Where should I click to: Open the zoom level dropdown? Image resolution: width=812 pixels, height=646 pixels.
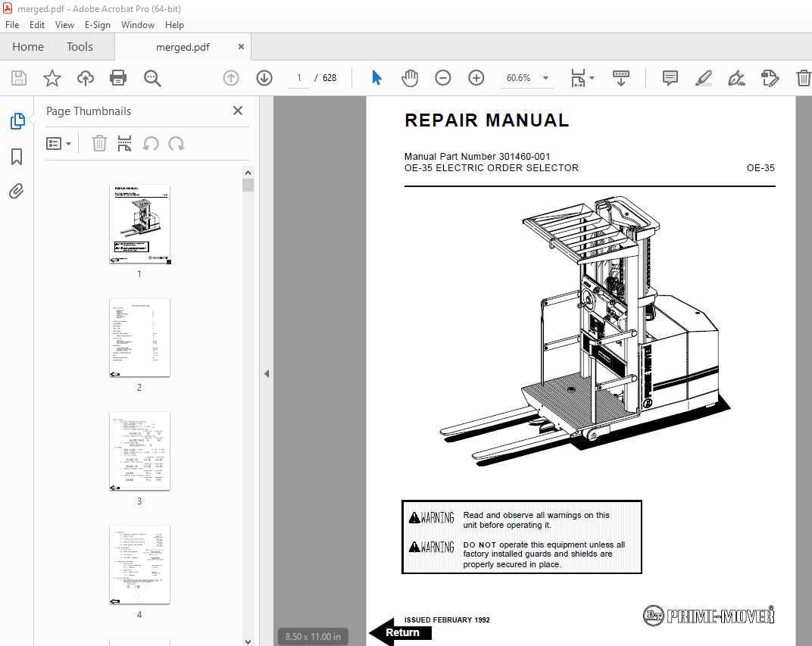pos(545,78)
